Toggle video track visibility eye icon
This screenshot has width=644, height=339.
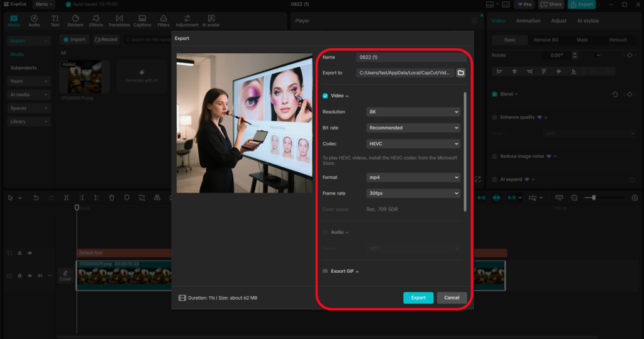pyautogui.click(x=30, y=275)
